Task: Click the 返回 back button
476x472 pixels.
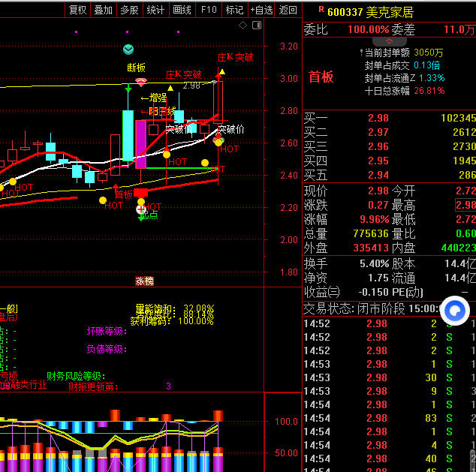Action: coord(288,10)
